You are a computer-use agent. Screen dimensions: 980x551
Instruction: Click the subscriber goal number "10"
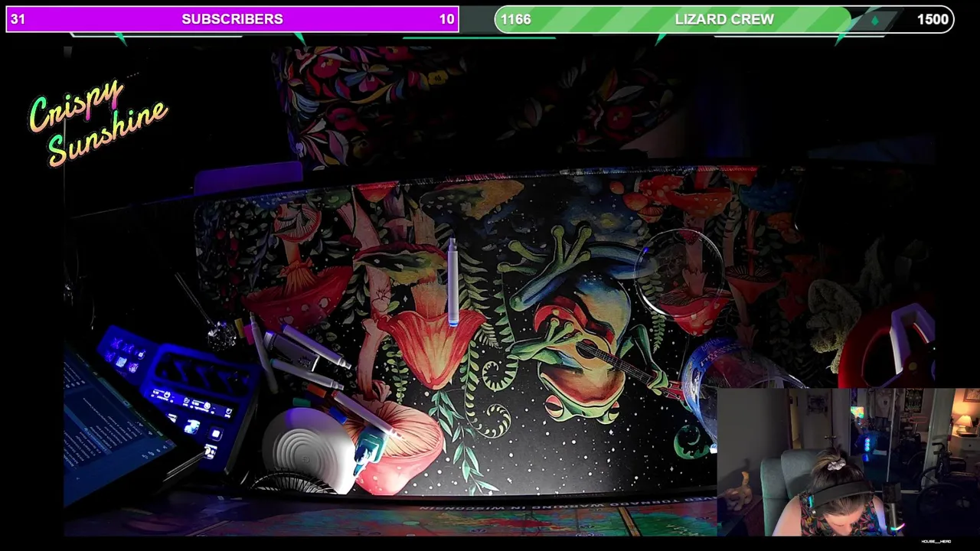(x=447, y=19)
